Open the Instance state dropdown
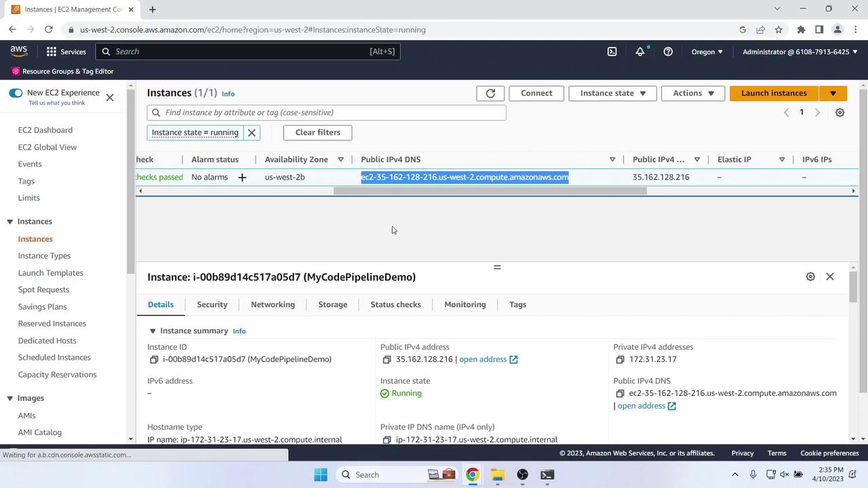Image resolution: width=868 pixels, height=488 pixels. 612,93
